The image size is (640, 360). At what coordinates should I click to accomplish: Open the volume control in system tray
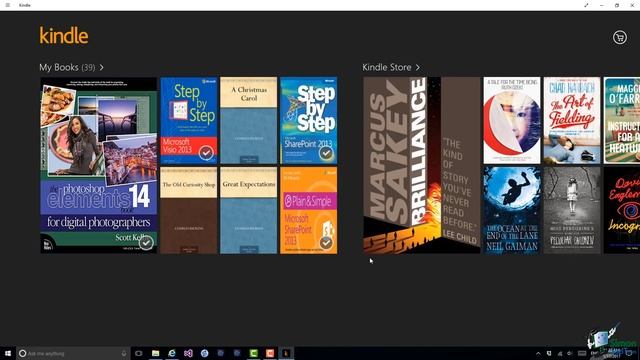coord(570,353)
